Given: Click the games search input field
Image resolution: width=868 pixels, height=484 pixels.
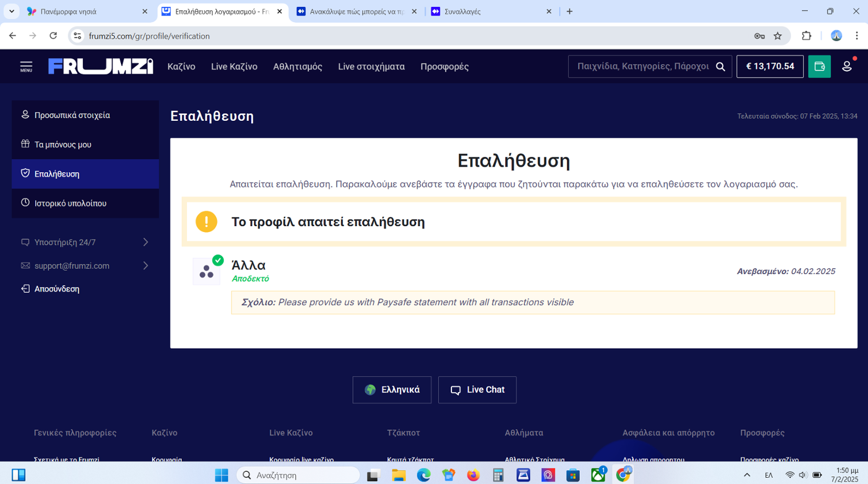Looking at the screenshot, I should (642, 66).
